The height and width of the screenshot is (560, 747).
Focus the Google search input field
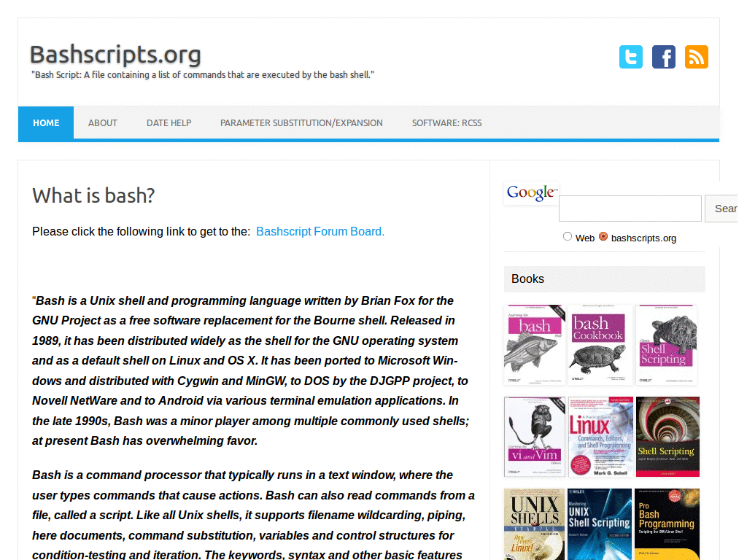tap(630, 209)
